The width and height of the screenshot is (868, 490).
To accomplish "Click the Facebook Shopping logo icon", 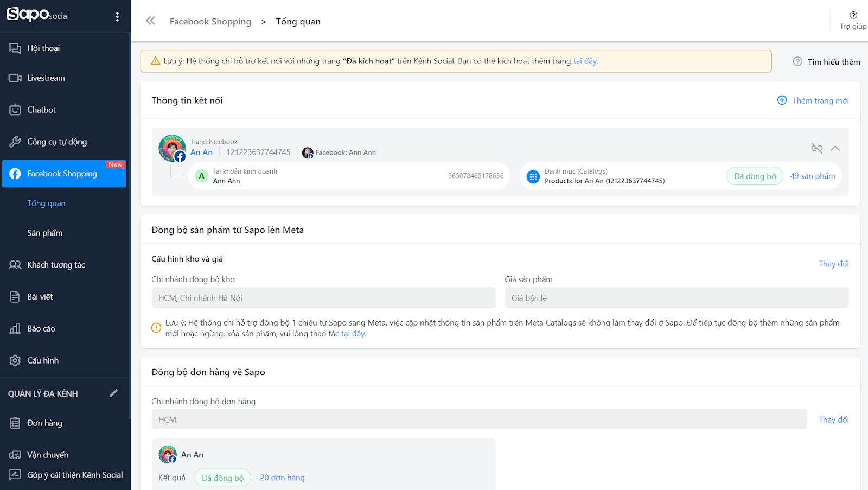I will click(x=15, y=174).
